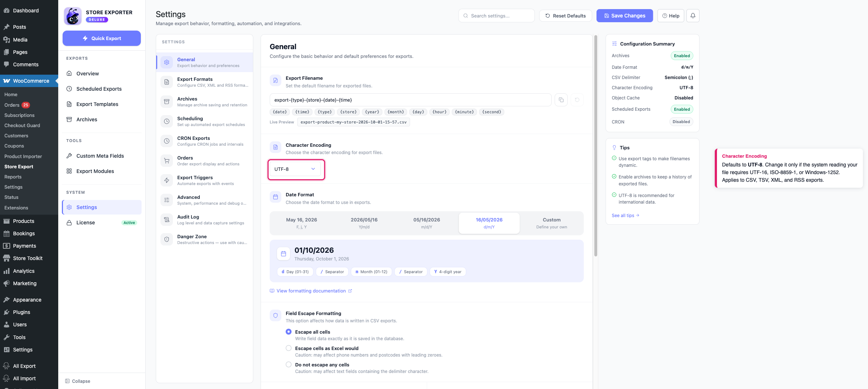Open Scheduling settings tab
The height and width of the screenshot is (389, 868).
pos(205,121)
